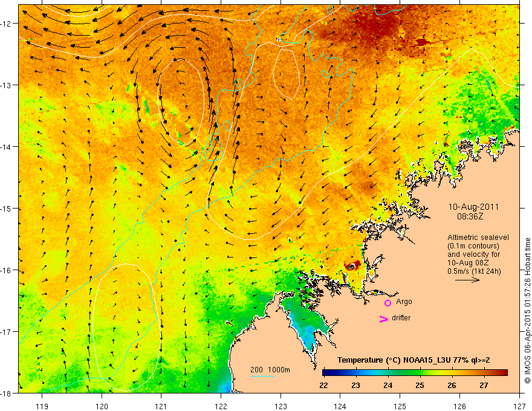The height and width of the screenshot is (411, 532).
Task: Click the magenta drifter arrow legend symbol
Action: [x=383, y=319]
